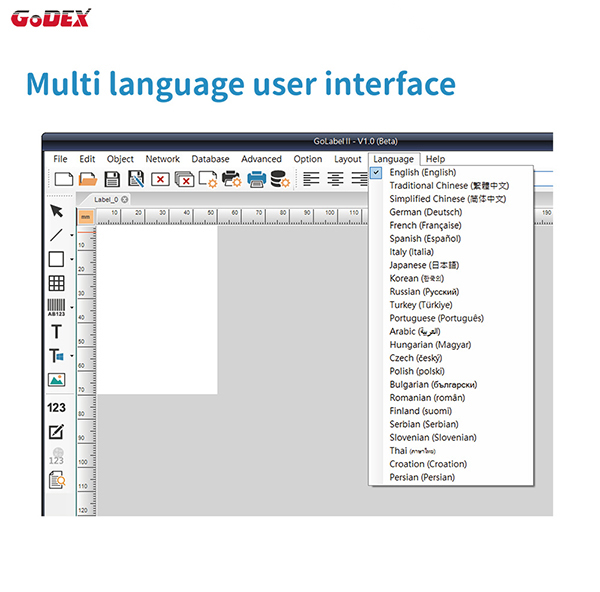This screenshot has height=592, width=600.
Task: Choose Russian (Русский)
Action: coord(451,292)
